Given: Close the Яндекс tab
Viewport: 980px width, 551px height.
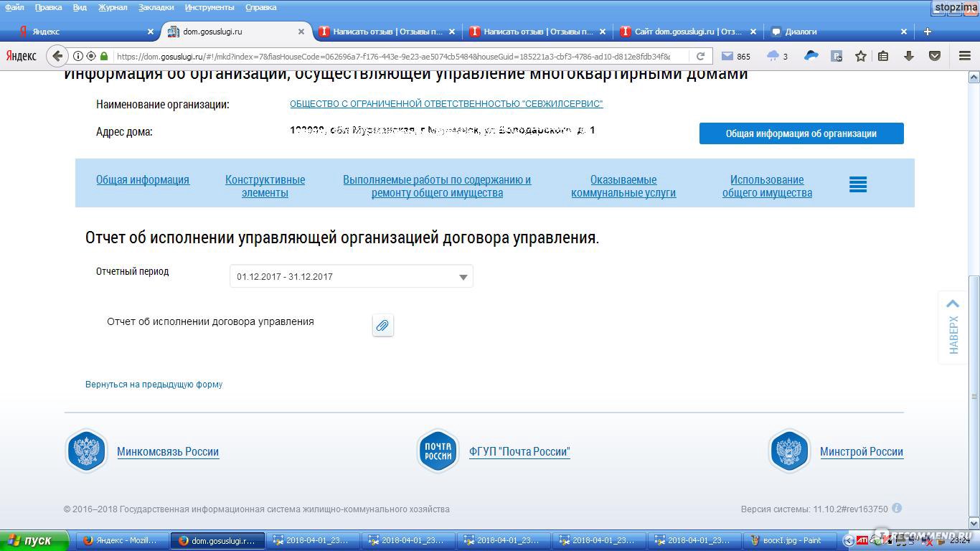Looking at the screenshot, I should (150, 32).
